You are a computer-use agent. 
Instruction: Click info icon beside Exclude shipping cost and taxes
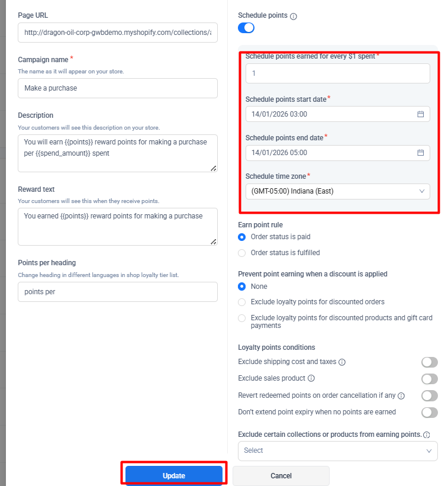[x=342, y=362]
